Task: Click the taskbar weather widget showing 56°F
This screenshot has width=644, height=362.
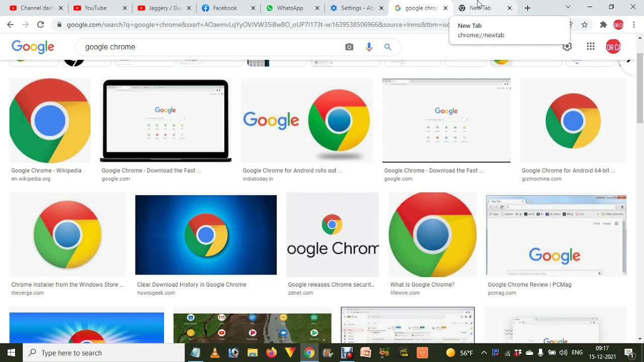Action: (460, 353)
